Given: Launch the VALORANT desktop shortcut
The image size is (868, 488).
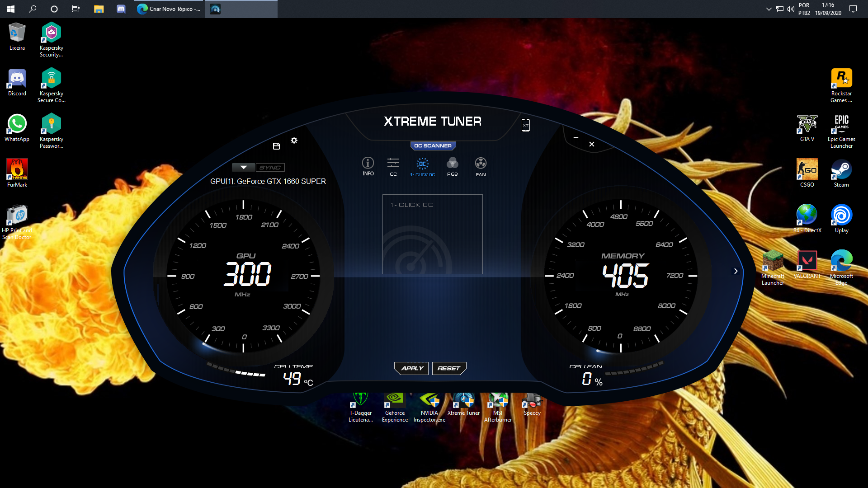Looking at the screenshot, I should tap(807, 265).
